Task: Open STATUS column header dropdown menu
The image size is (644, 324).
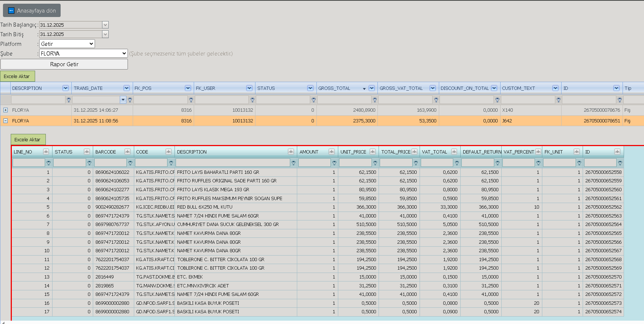Action: coord(311,88)
